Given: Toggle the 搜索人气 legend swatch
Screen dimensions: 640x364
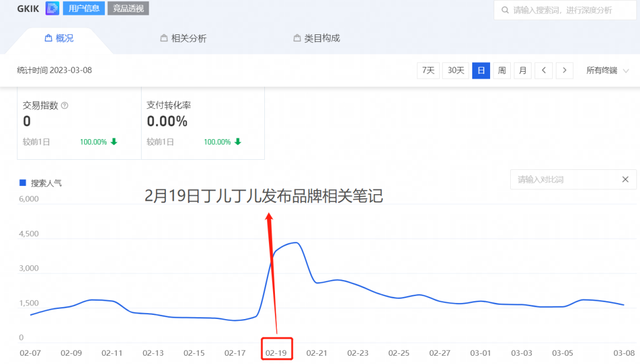Looking at the screenshot, I should (x=23, y=183).
